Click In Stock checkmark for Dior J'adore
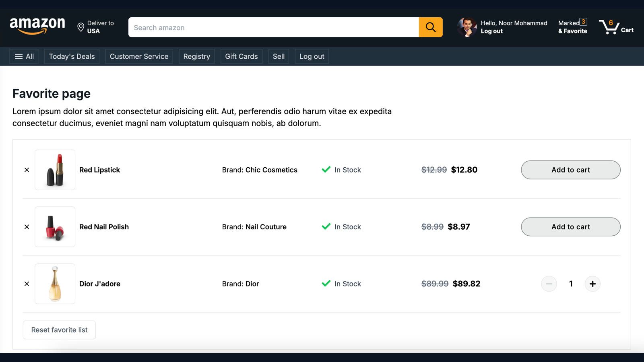Screen dimensions: 644x362 coord(326,284)
